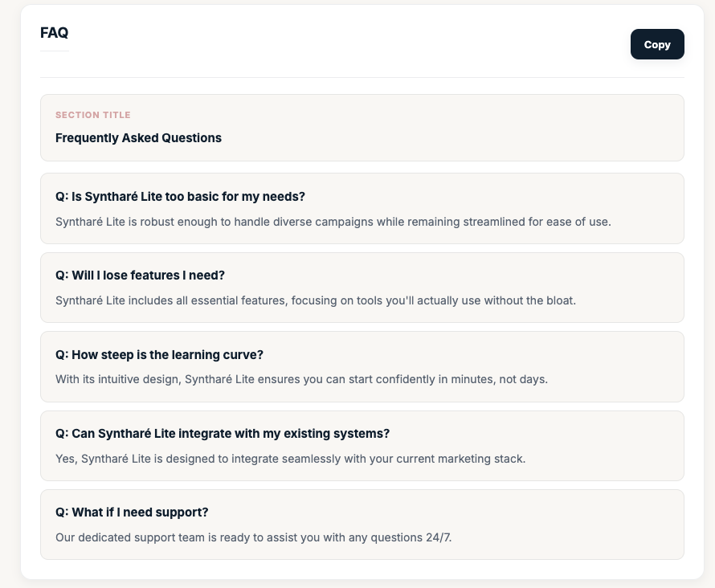Click the section title card
The width and height of the screenshot is (715, 588).
pos(362,127)
